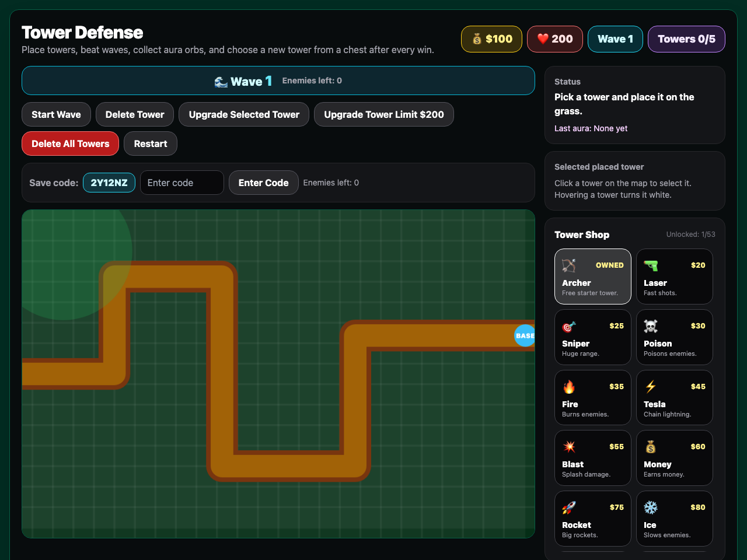Click the Money tower bag icon

pos(651,447)
